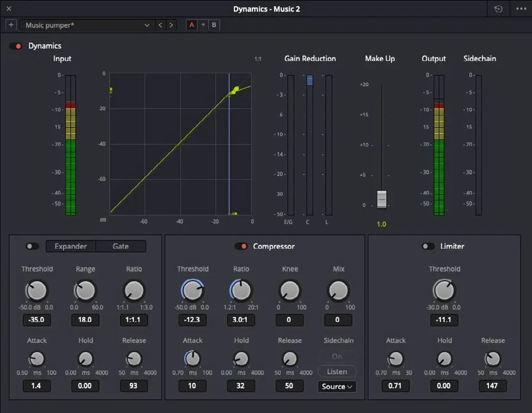Click Compressor Release value field 50
532x413 pixels.
coord(289,386)
